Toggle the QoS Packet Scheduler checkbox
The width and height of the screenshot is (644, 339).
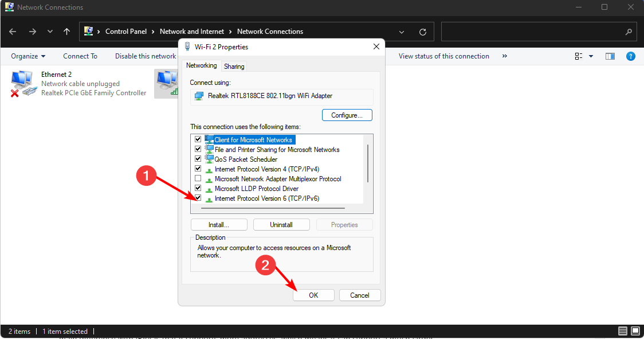click(x=198, y=159)
